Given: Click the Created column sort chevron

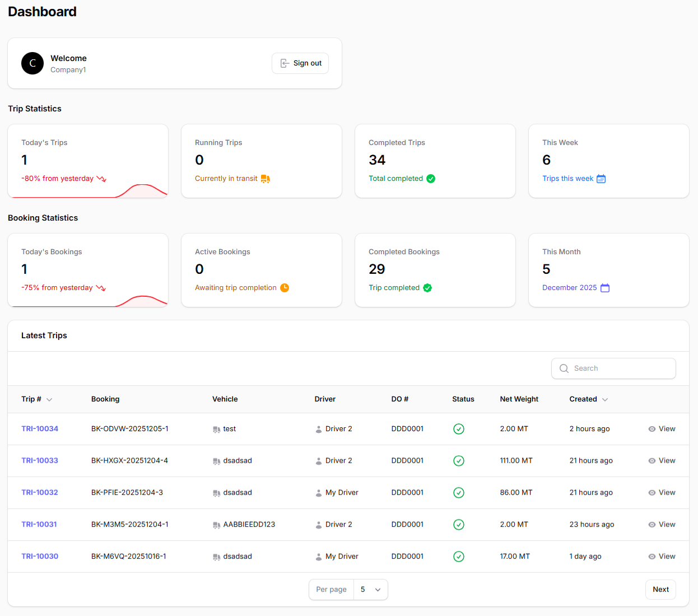Looking at the screenshot, I should [x=606, y=399].
